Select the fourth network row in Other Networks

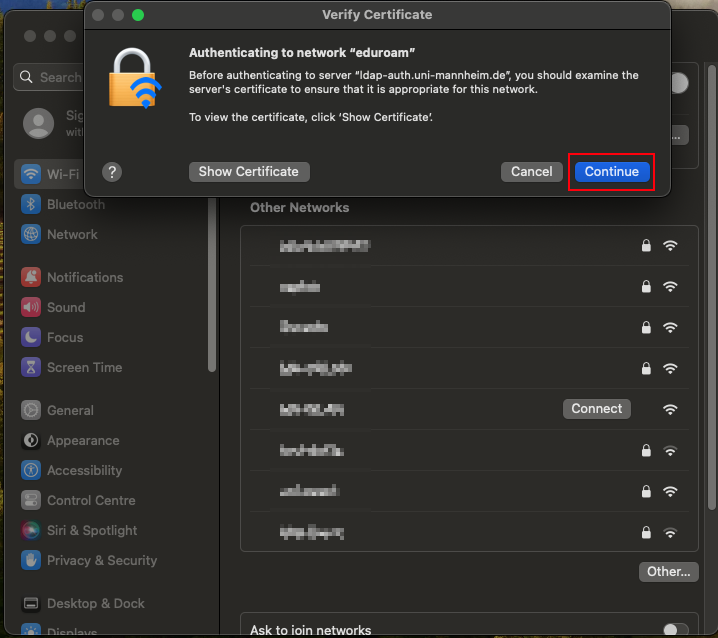[x=469, y=368]
